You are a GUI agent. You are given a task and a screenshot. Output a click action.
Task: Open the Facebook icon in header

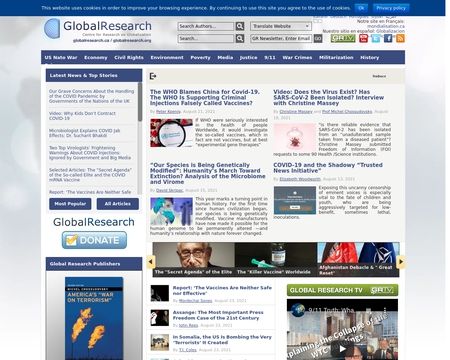pyautogui.click(x=388, y=38)
